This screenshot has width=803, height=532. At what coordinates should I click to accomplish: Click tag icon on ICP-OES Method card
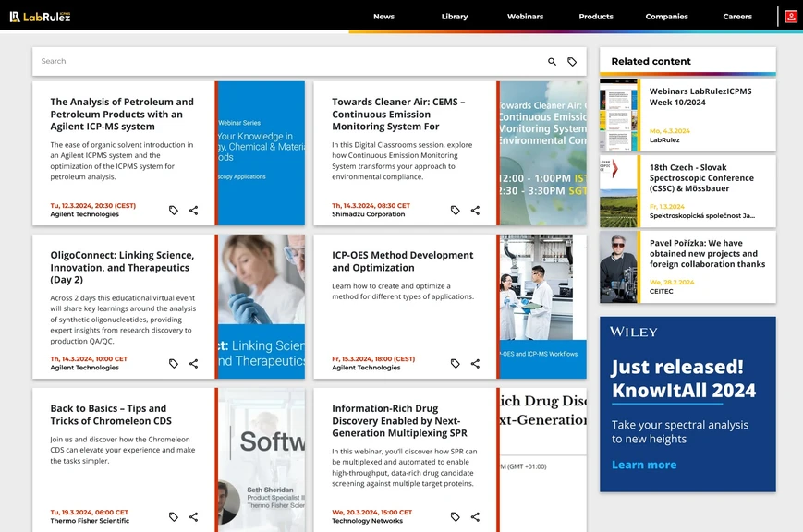pyautogui.click(x=456, y=364)
